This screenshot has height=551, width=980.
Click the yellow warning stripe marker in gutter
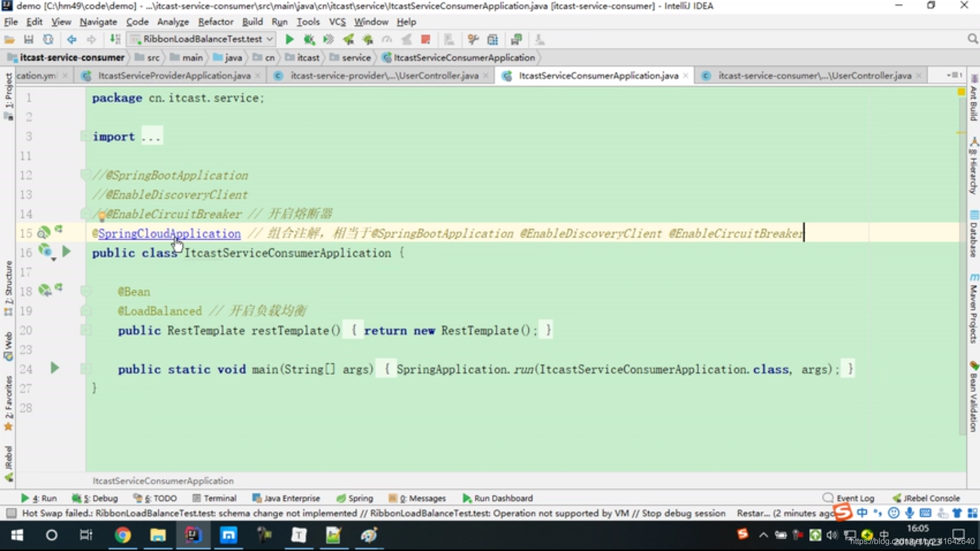(x=961, y=133)
